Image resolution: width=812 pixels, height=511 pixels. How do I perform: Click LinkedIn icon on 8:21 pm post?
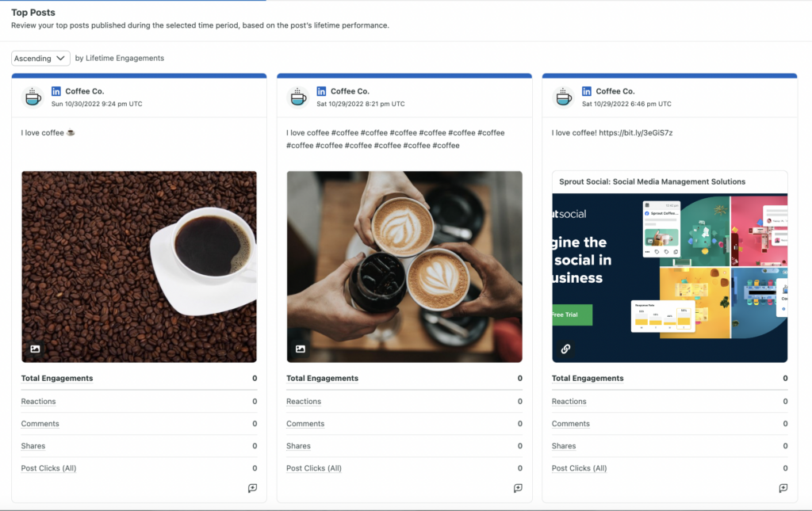(321, 91)
